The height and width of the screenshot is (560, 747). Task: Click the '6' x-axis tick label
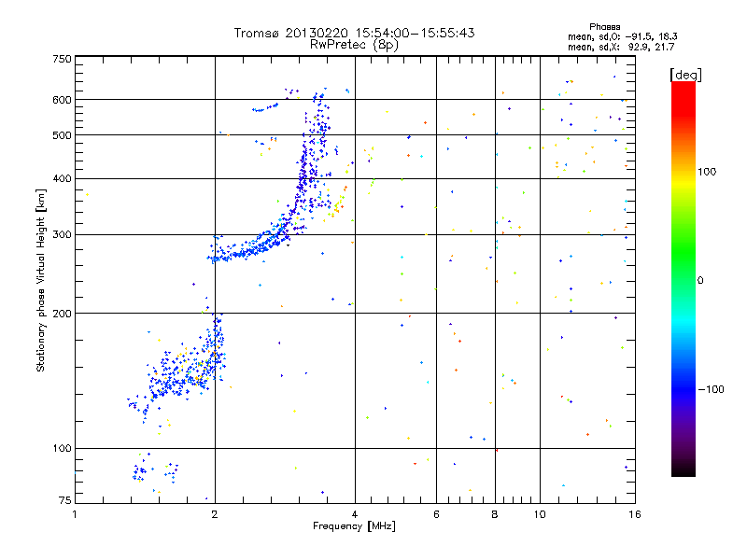pyautogui.click(x=436, y=514)
